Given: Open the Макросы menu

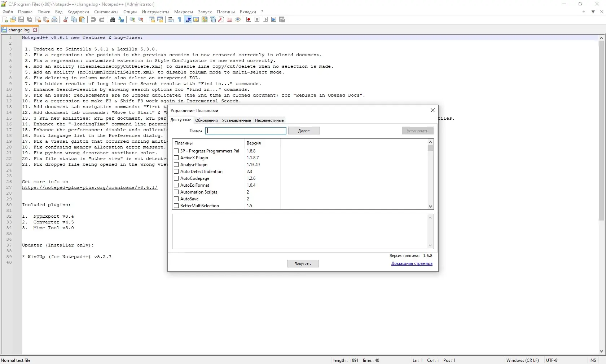Looking at the screenshot, I should (x=183, y=12).
